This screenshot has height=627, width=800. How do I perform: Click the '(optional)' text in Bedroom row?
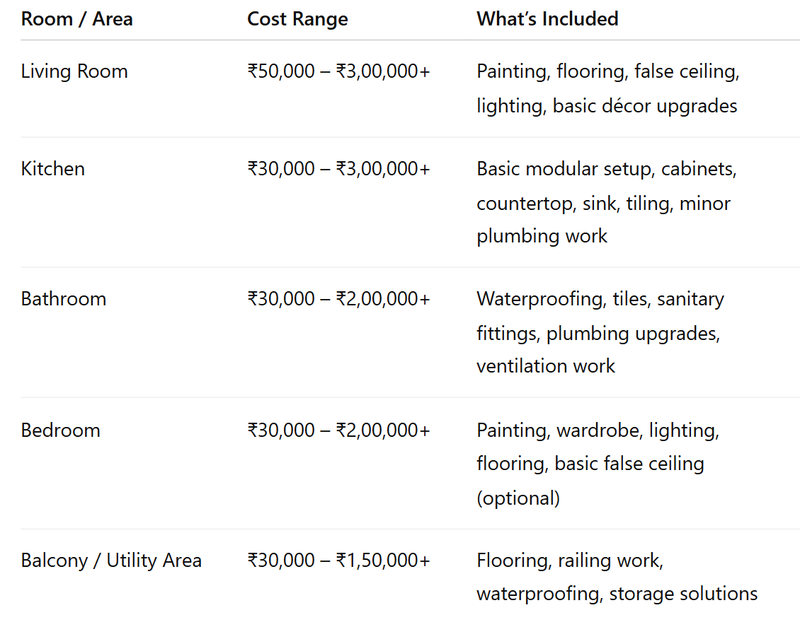pos(518,498)
